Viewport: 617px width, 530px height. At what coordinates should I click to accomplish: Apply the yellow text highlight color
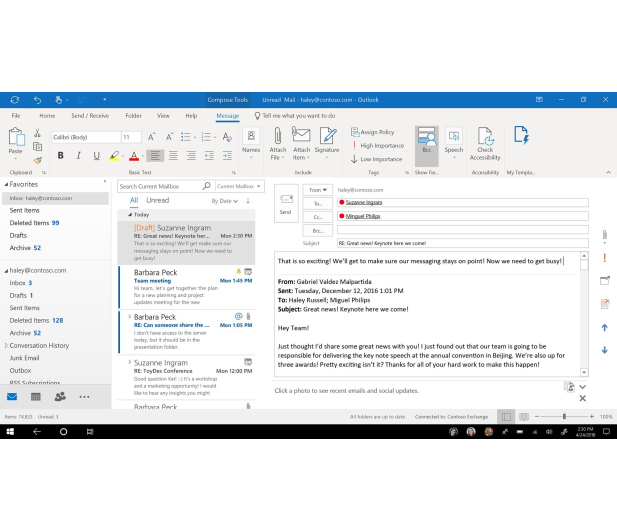[114, 156]
